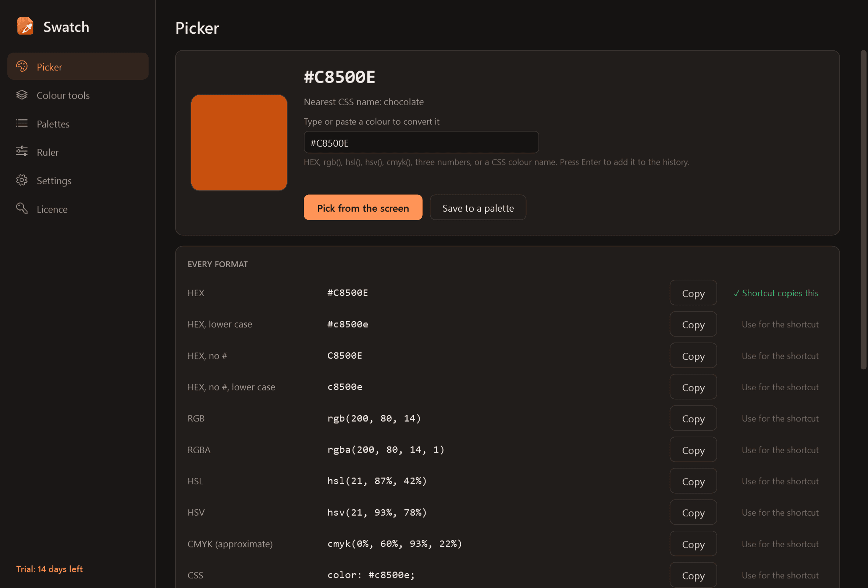Click the Settings gear icon
Image resolution: width=868 pixels, height=588 pixels.
tap(22, 180)
